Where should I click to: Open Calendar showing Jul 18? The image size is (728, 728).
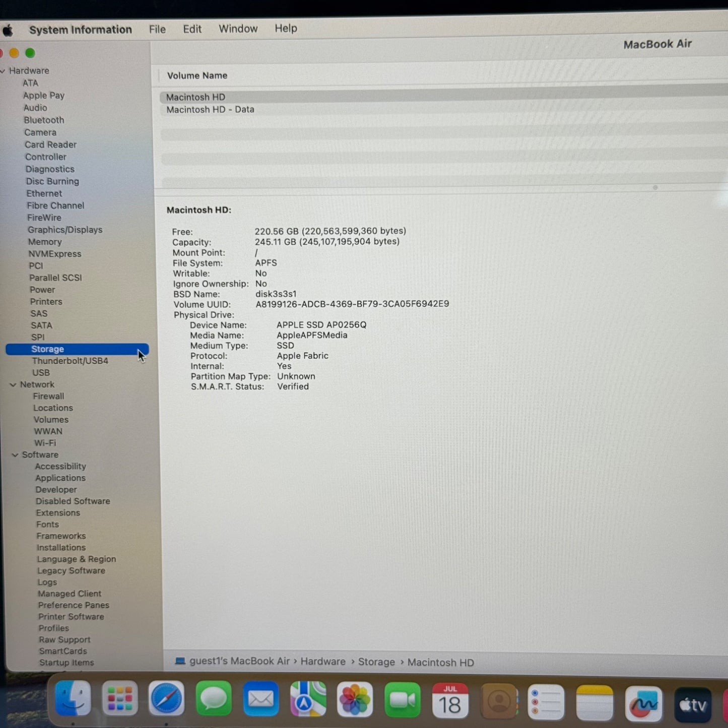[450, 701]
